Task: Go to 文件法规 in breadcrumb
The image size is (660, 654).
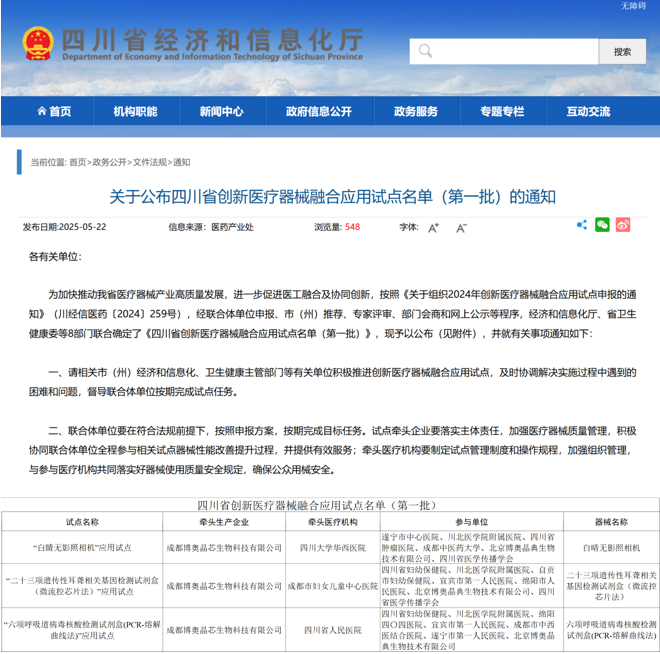Action: [x=150, y=162]
